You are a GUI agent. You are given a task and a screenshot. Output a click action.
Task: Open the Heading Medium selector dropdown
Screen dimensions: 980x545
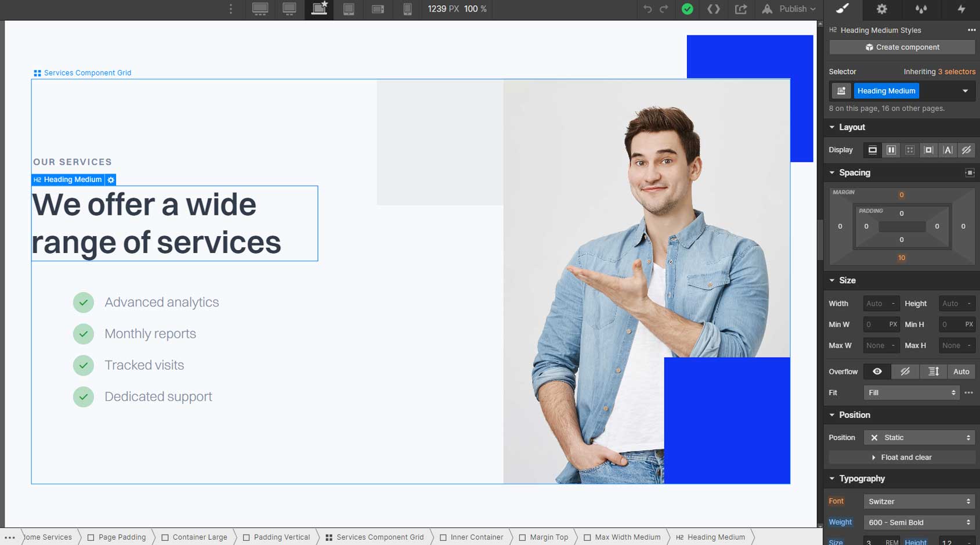point(965,91)
